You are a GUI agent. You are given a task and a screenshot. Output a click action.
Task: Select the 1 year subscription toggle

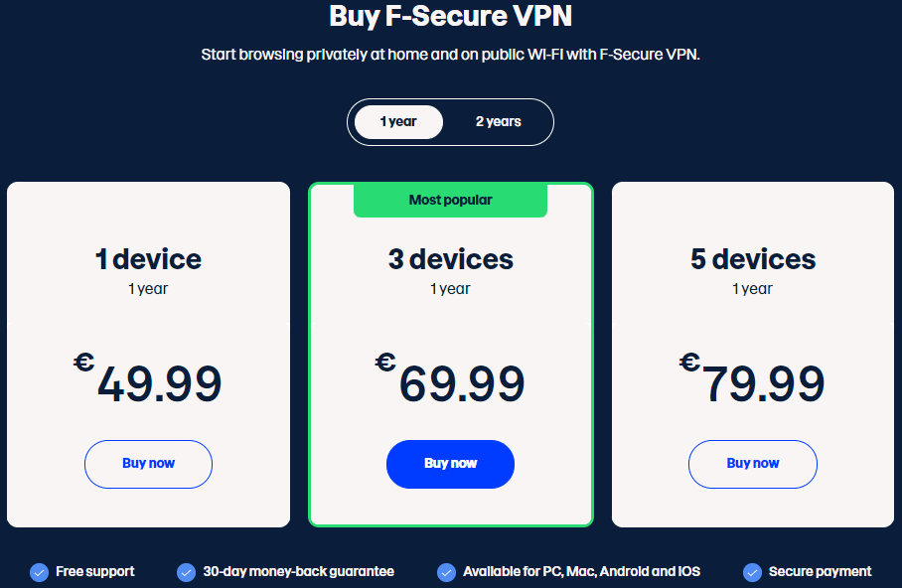(x=398, y=122)
